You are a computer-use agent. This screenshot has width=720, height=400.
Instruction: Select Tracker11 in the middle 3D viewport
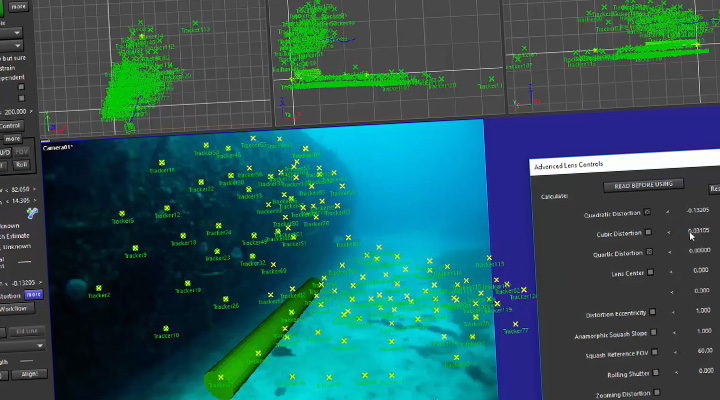(x=491, y=79)
